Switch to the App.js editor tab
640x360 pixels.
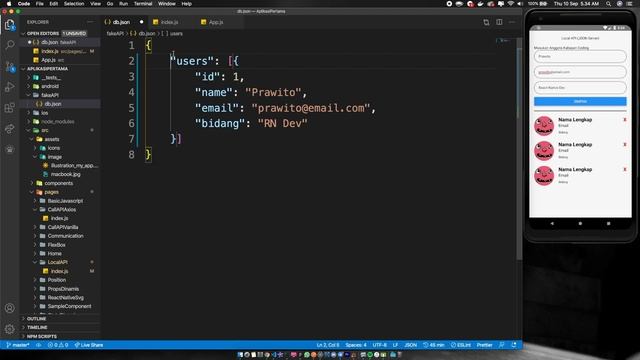point(216,22)
